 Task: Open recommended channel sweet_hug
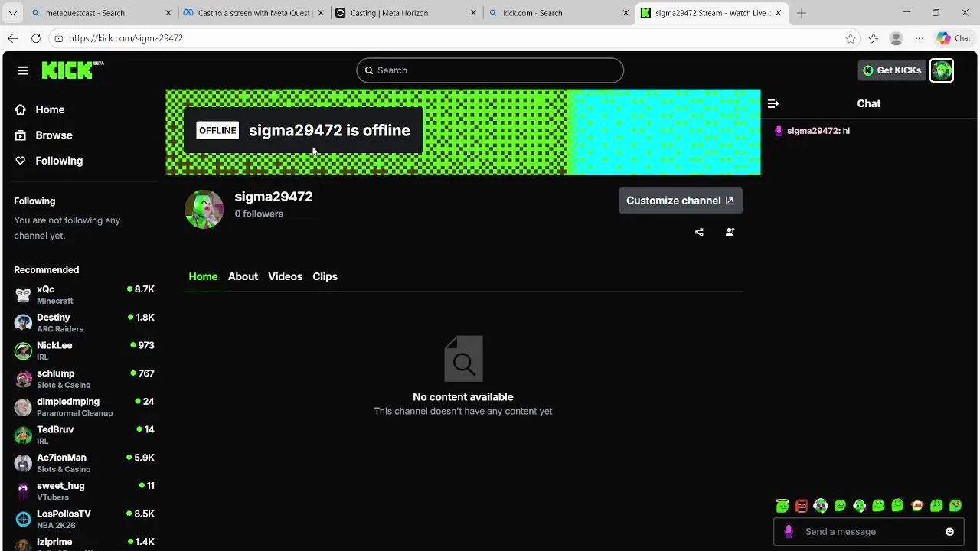coord(84,491)
